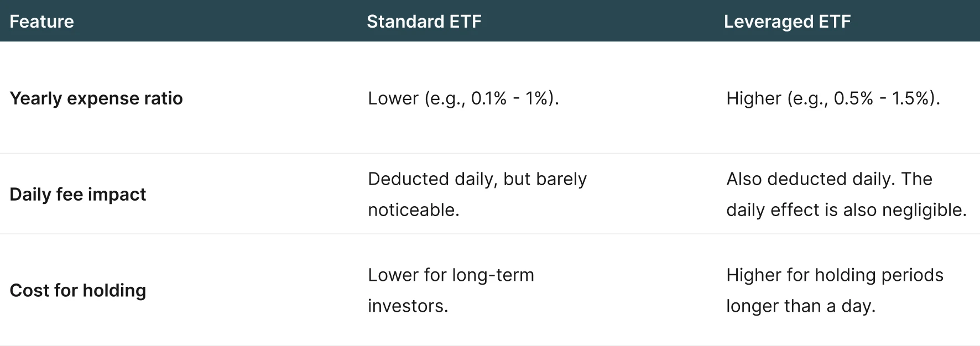980x346 pixels.
Task: Click the word Lower in the expense ratio row
Action: pos(393,98)
